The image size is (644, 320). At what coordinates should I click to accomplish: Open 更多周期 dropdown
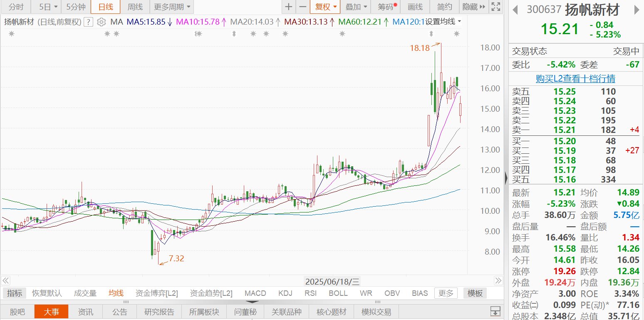coord(172,7)
